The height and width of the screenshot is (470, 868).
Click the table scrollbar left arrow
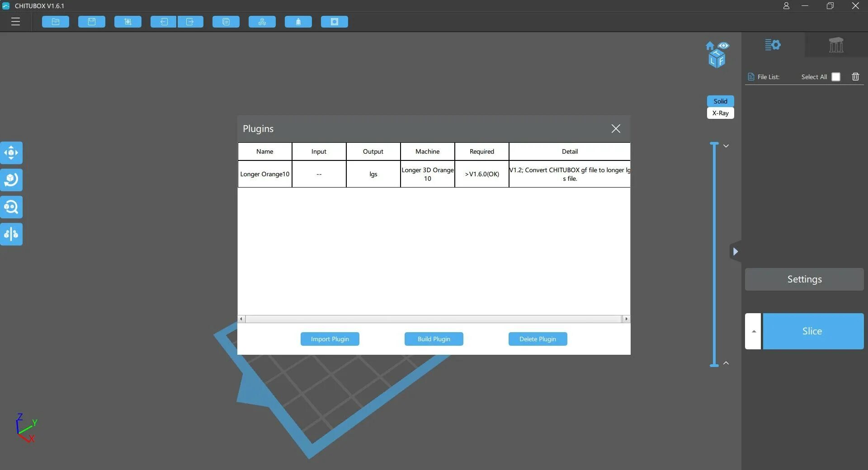click(x=241, y=319)
